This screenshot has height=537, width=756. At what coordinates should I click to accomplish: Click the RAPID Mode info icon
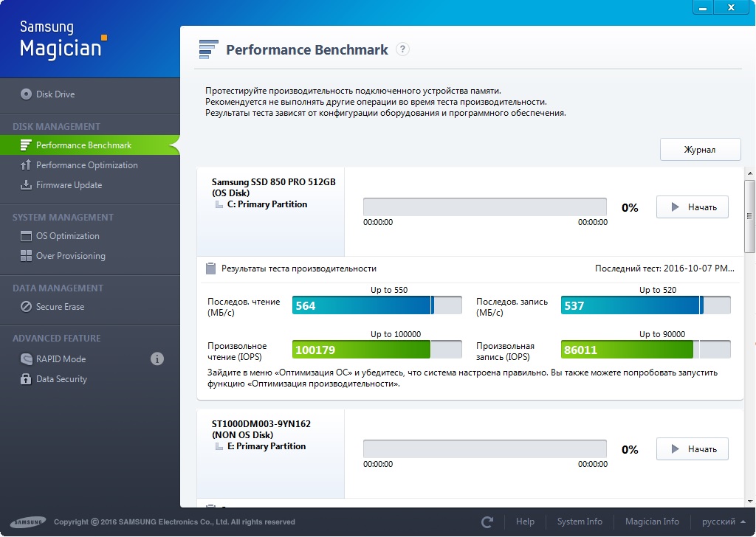click(157, 358)
